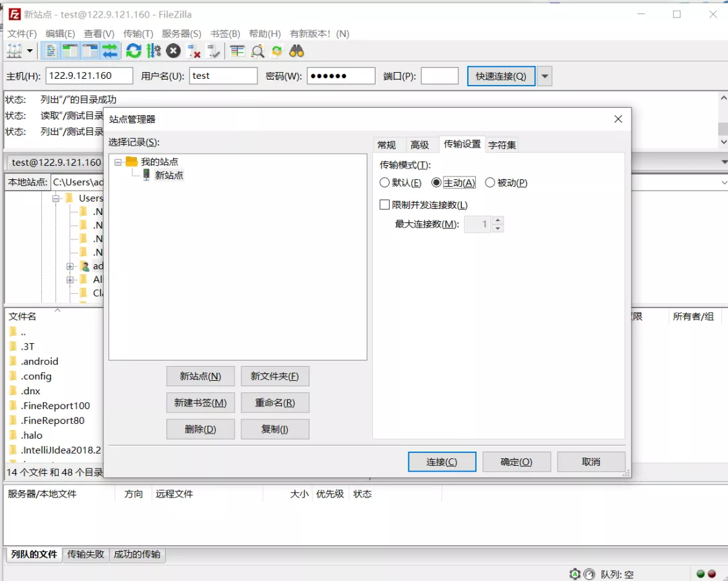Increase the 最大连接数 spinner value
The height and width of the screenshot is (581, 728).
click(498, 220)
